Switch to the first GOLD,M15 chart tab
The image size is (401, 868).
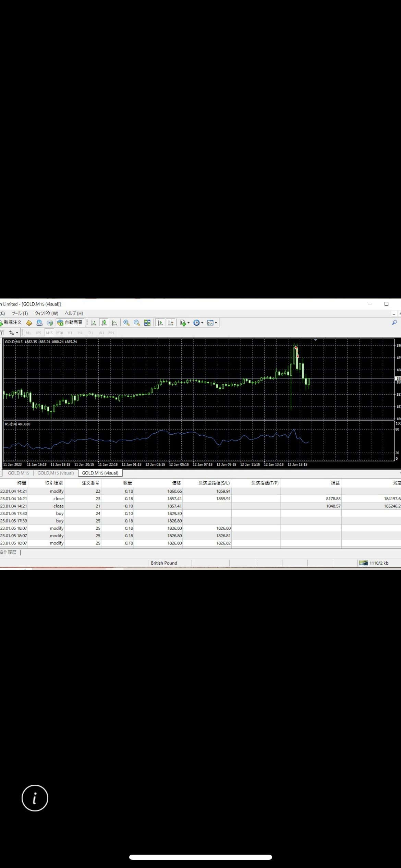19,473
